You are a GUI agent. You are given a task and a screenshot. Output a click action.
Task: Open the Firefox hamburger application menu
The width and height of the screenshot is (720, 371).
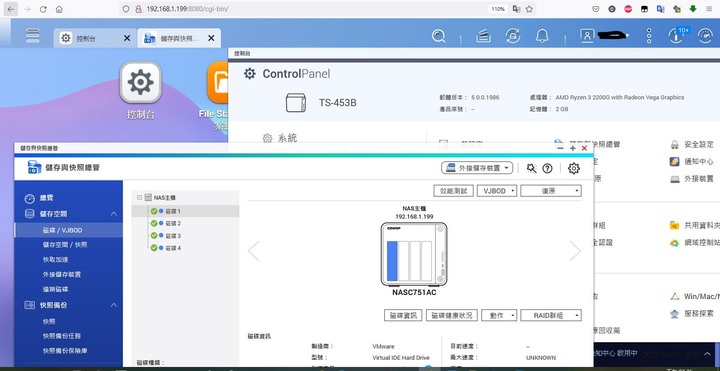pyautogui.click(x=709, y=9)
